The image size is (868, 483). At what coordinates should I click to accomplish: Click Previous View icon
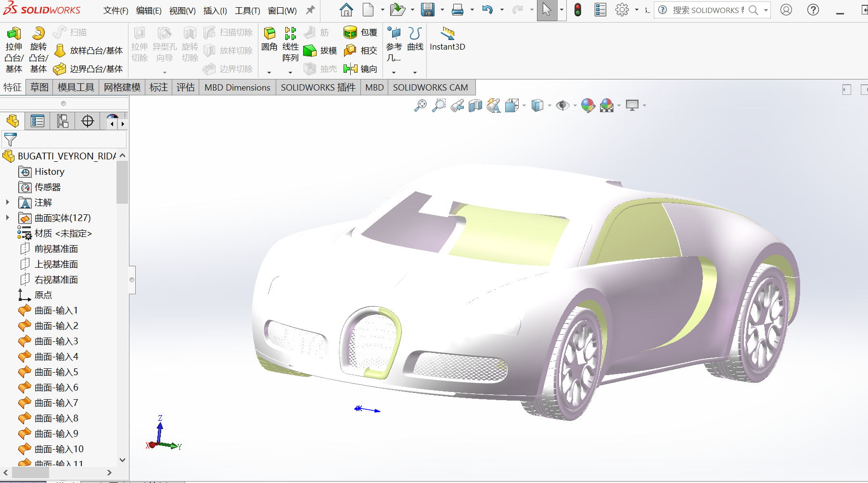click(457, 105)
